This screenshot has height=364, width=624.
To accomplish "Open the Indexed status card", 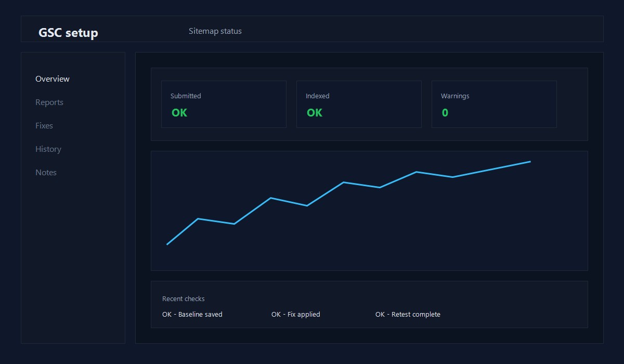I will pos(359,104).
